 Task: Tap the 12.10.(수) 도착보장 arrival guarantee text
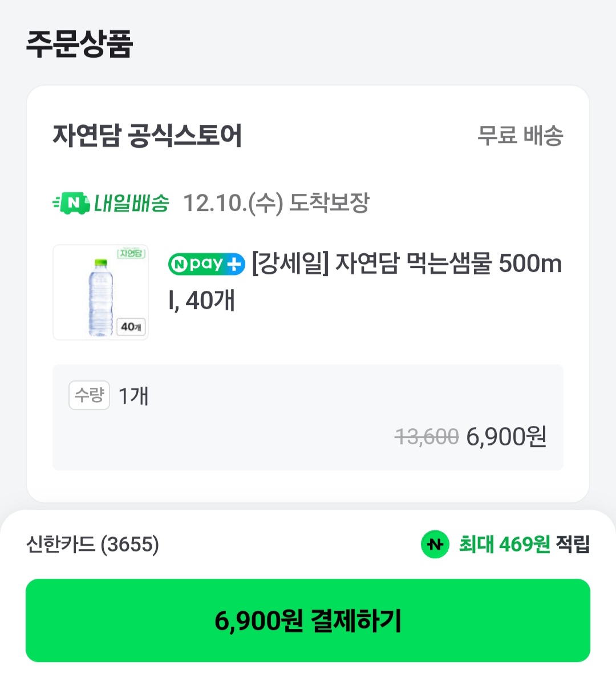pos(276,203)
